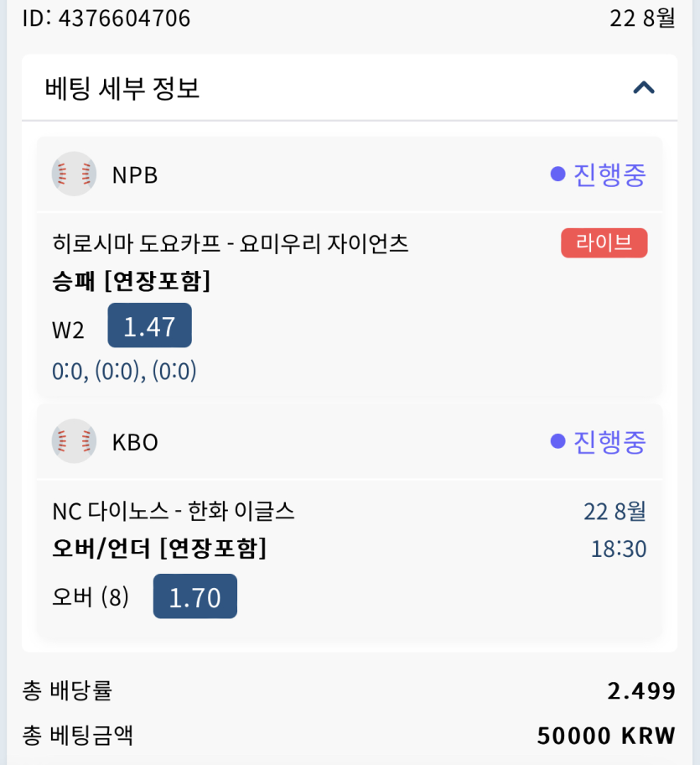Select the KBO league label
Screen dimensions: 700x765
[135, 442]
